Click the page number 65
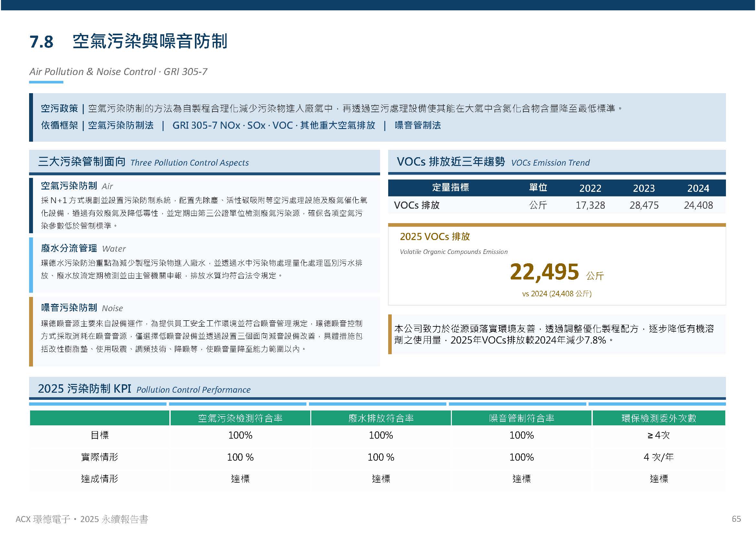756x535 pixels. tap(736, 519)
